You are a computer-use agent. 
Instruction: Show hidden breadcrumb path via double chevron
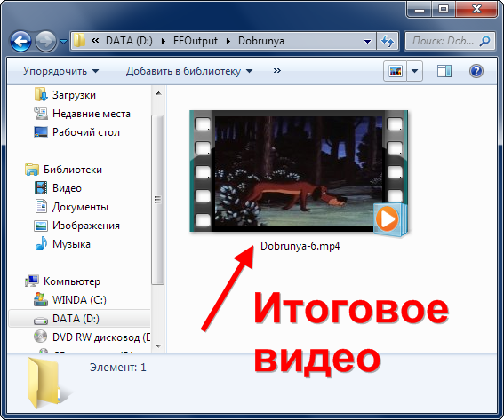point(95,41)
